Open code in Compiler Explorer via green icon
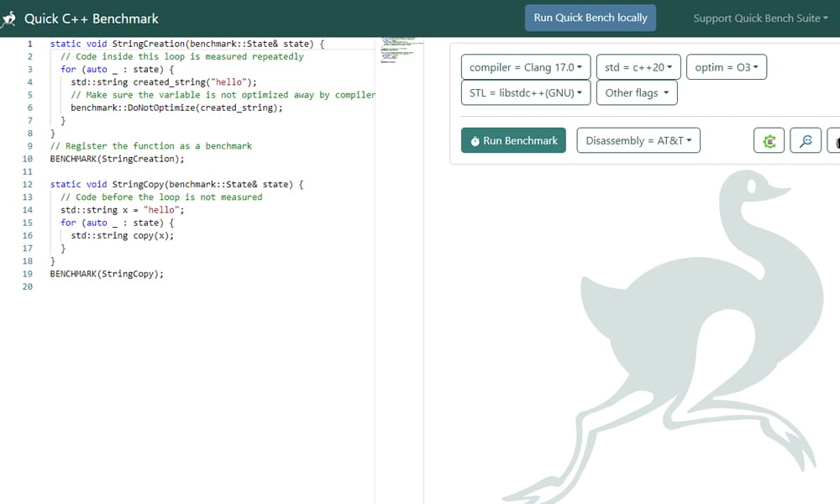840x504 pixels. point(769,141)
